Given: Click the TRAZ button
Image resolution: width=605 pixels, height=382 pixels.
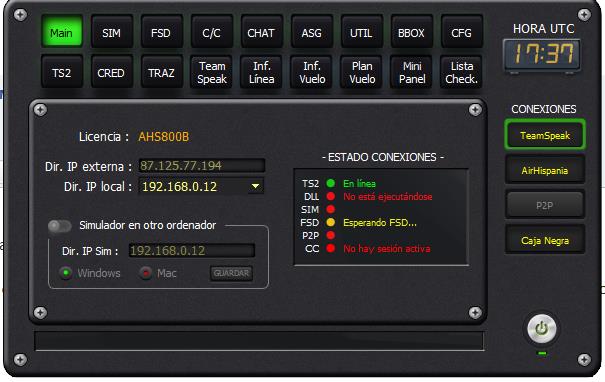Looking at the screenshot, I should [x=161, y=72].
